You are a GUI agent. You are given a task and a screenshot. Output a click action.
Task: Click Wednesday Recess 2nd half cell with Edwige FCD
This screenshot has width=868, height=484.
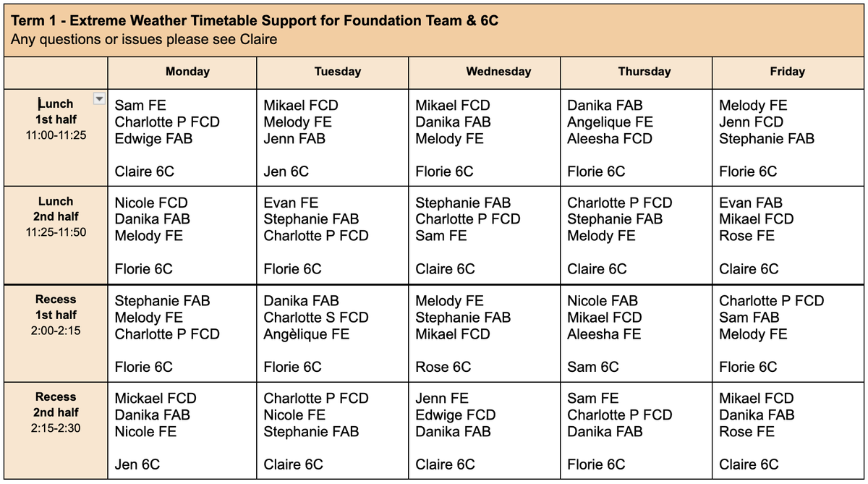pyautogui.click(x=484, y=430)
